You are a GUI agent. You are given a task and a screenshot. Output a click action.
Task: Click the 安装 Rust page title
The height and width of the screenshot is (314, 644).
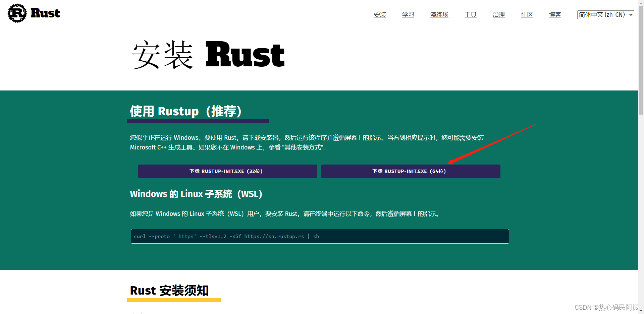click(208, 55)
